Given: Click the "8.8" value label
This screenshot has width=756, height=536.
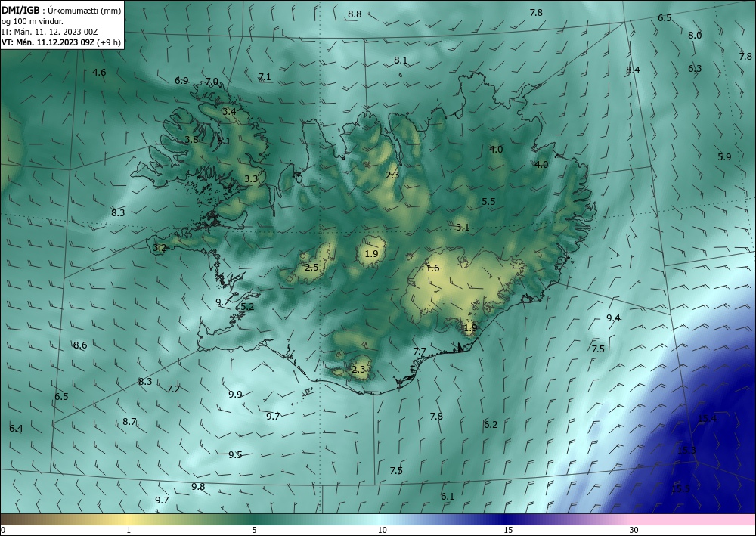Looking at the screenshot, I should [355, 14].
